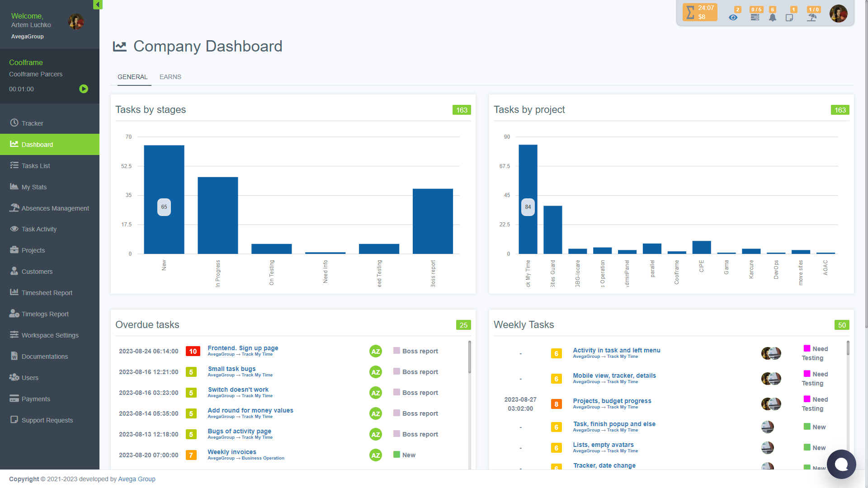Open the notifications bell
Screen dimensions: 868x488
point(773,18)
